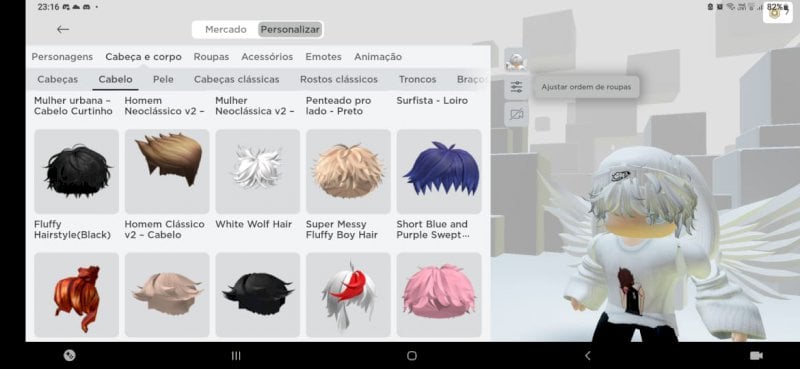Screen dimensions: 800x369
Task: Click the White Wolf Hair label
Action: (x=254, y=224)
